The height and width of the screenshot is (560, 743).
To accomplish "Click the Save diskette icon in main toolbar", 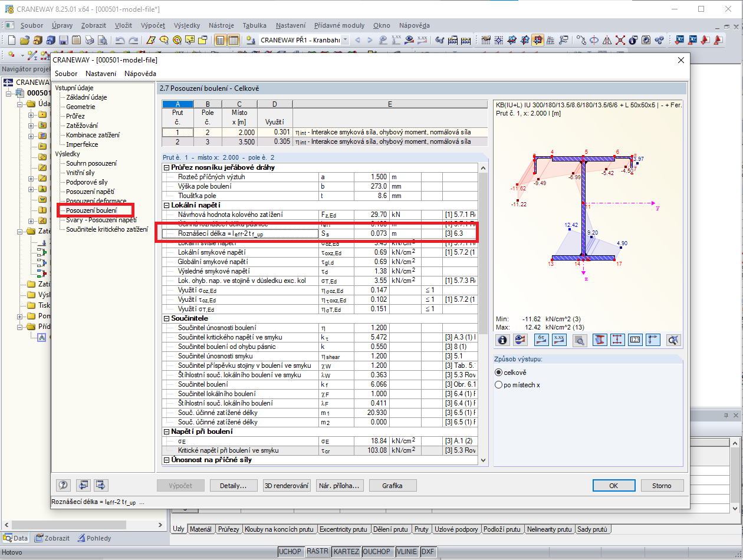I will (63, 40).
